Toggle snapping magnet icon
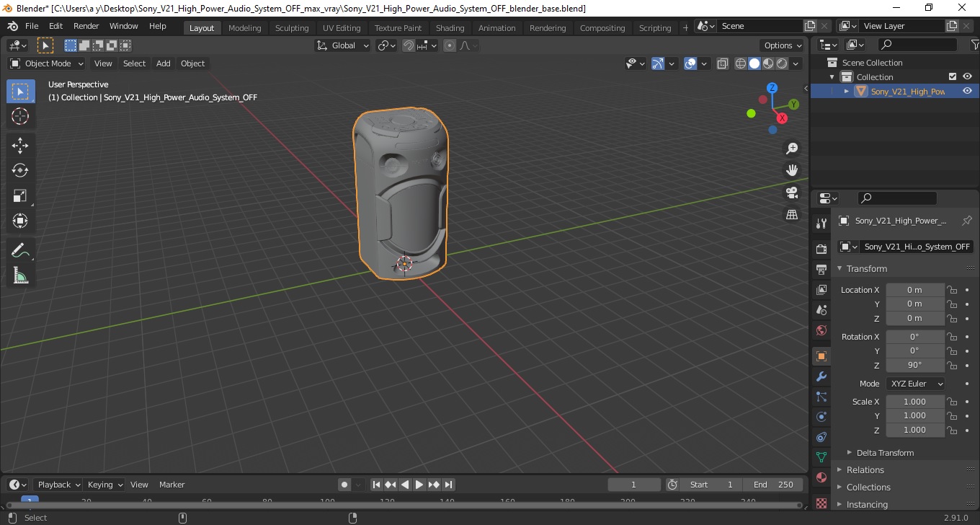The width and height of the screenshot is (980, 525). pyautogui.click(x=409, y=45)
